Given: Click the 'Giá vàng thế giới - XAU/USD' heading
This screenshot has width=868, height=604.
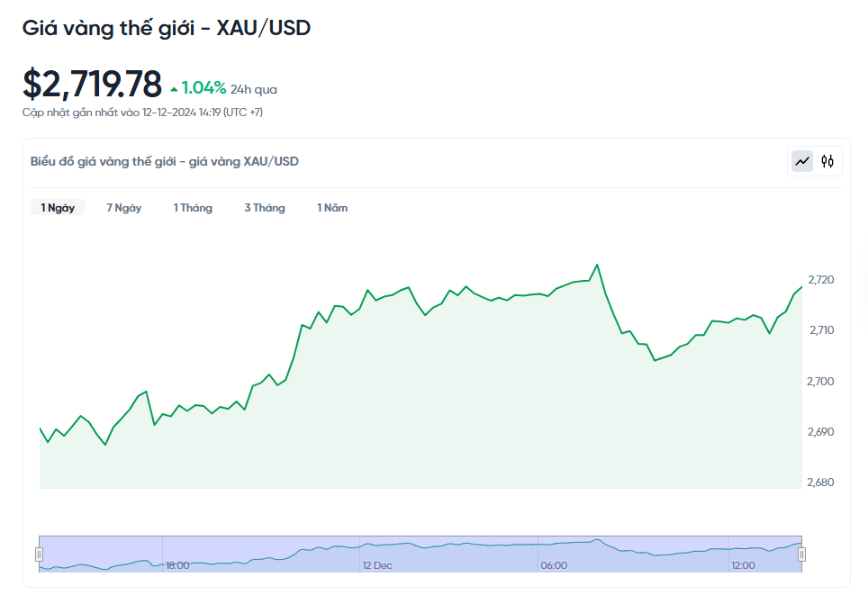Looking at the screenshot, I should pyautogui.click(x=167, y=28).
